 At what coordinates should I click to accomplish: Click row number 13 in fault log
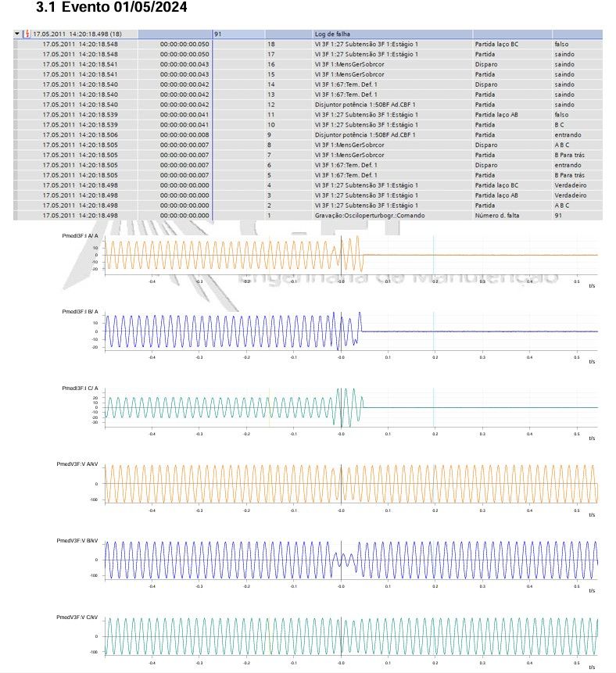pos(271,95)
